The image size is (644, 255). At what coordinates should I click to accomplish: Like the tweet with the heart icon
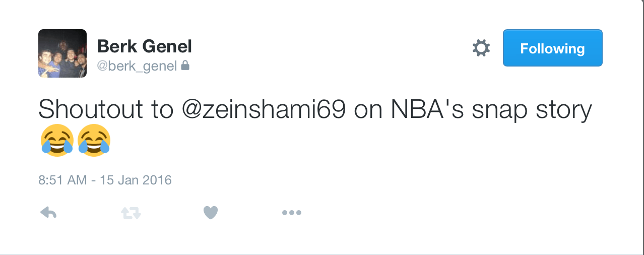coord(210,213)
